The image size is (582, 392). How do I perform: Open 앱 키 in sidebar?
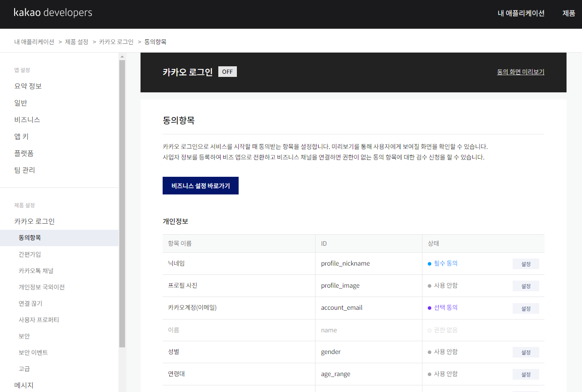(x=22, y=137)
